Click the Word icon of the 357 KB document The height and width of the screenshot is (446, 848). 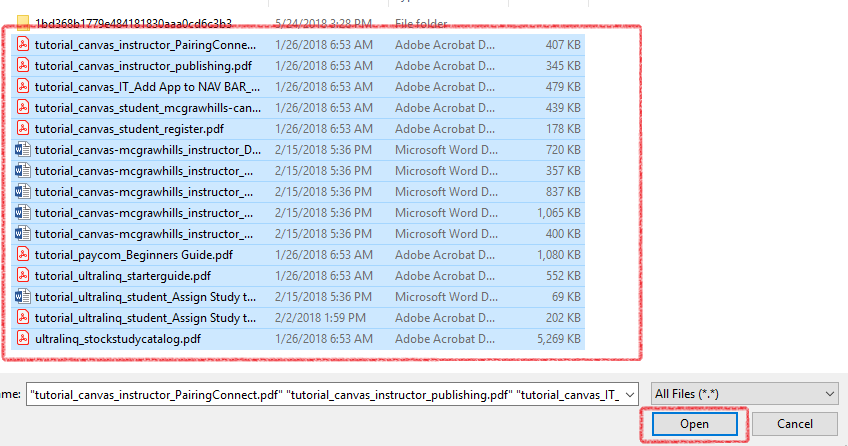click(23, 171)
